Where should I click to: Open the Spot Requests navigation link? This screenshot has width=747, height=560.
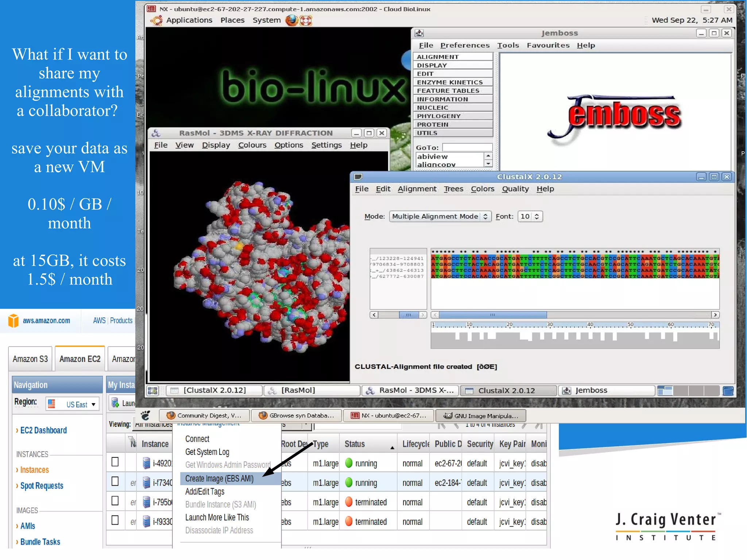(x=42, y=486)
